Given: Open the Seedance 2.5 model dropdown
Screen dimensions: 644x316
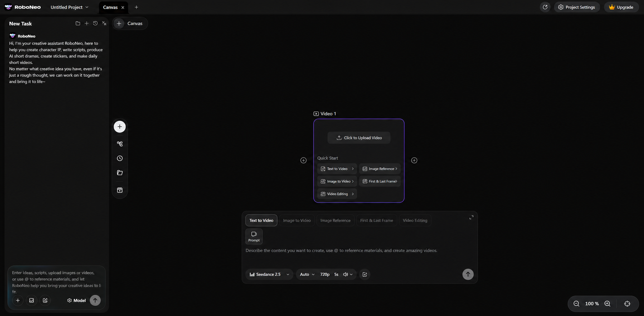Looking at the screenshot, I should pyautogui.click(x=269, y=275).
